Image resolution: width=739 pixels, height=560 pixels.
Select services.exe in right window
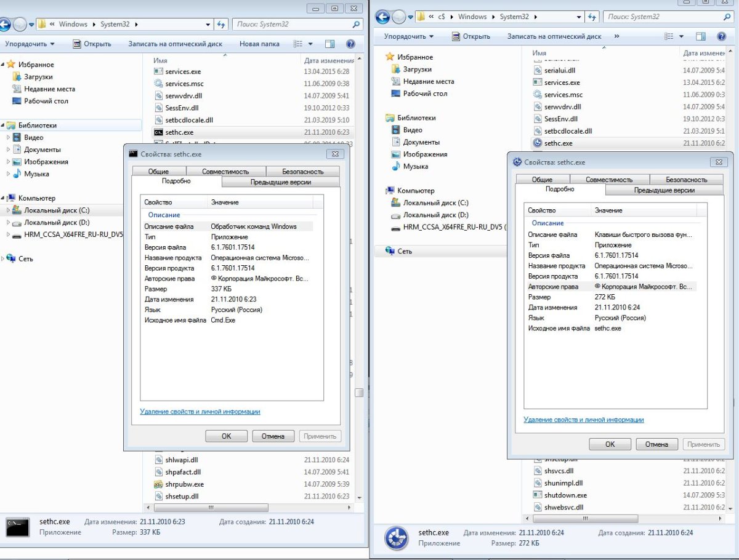pyautogui.click(x=562, y=82)
